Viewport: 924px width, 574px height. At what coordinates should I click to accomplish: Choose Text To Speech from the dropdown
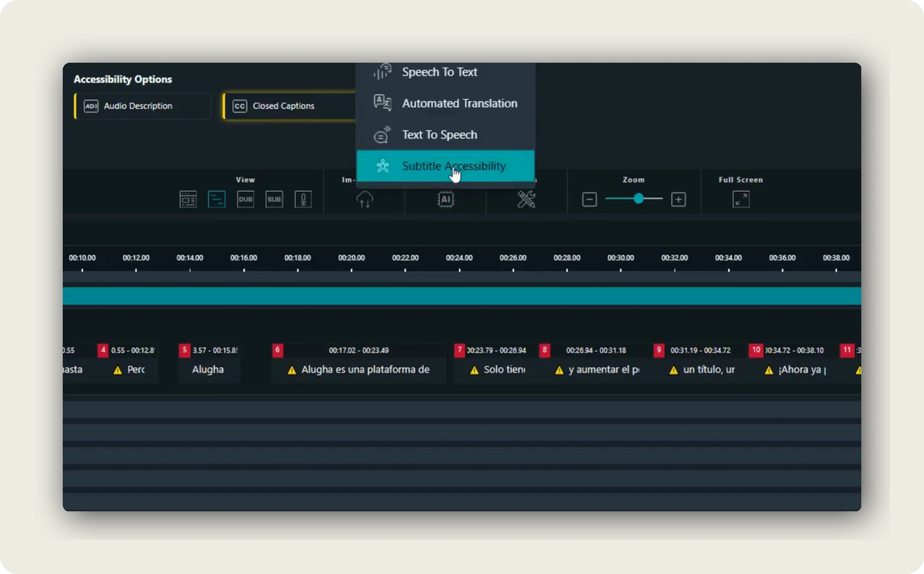[x=439, y=135]
